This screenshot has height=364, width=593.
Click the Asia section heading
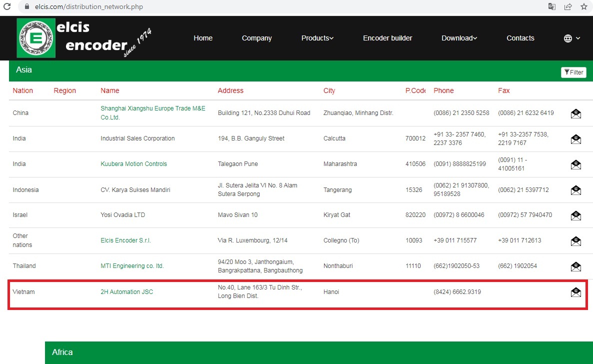tap(24, 69)
